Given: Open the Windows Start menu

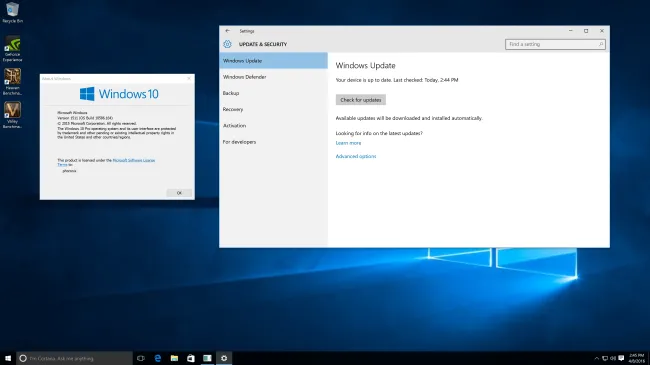Looking at the screenshot, I should click(8, 358).
